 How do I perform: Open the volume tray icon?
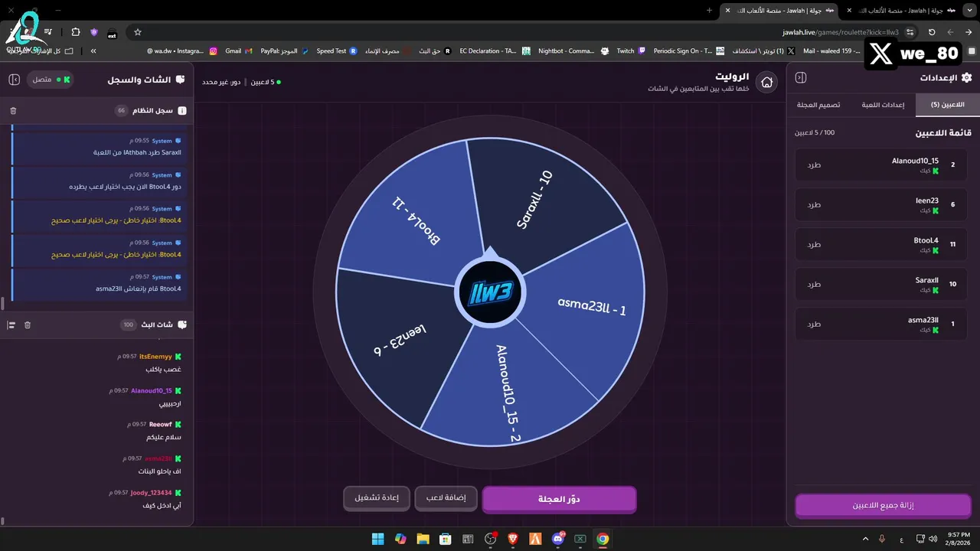[933, 539]
